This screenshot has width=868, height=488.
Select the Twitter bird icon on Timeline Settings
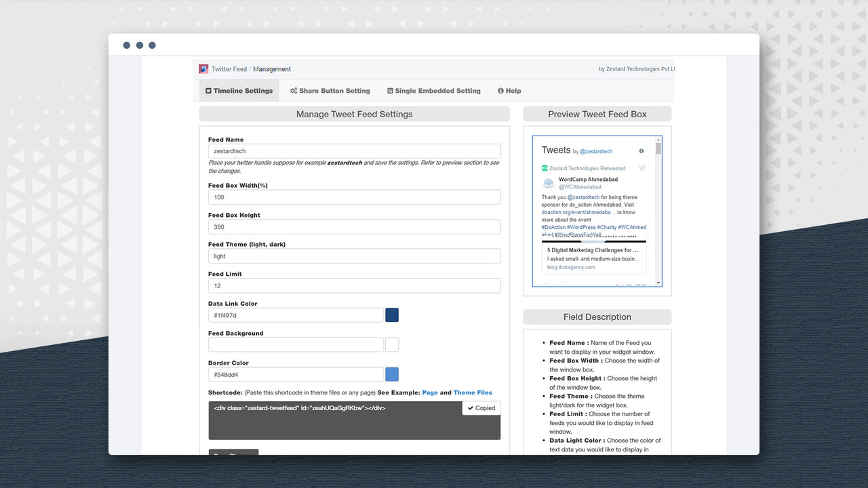tap(208, 90)
